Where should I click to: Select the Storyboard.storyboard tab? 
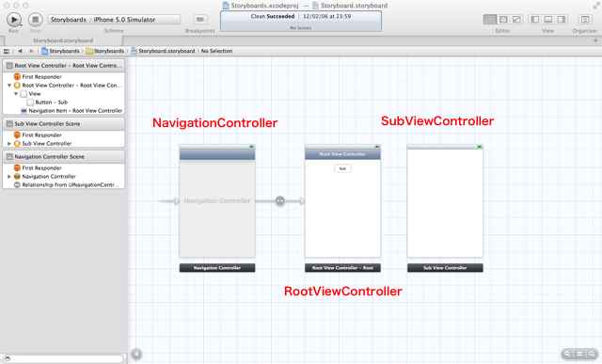(63, 40)
